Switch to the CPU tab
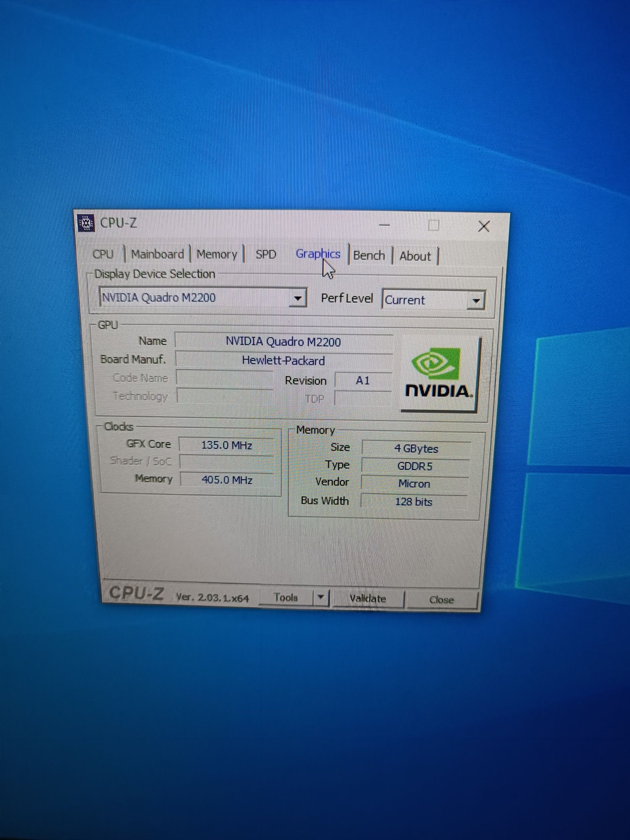Viewport: 630px width, 840px height. pos(103,254)
